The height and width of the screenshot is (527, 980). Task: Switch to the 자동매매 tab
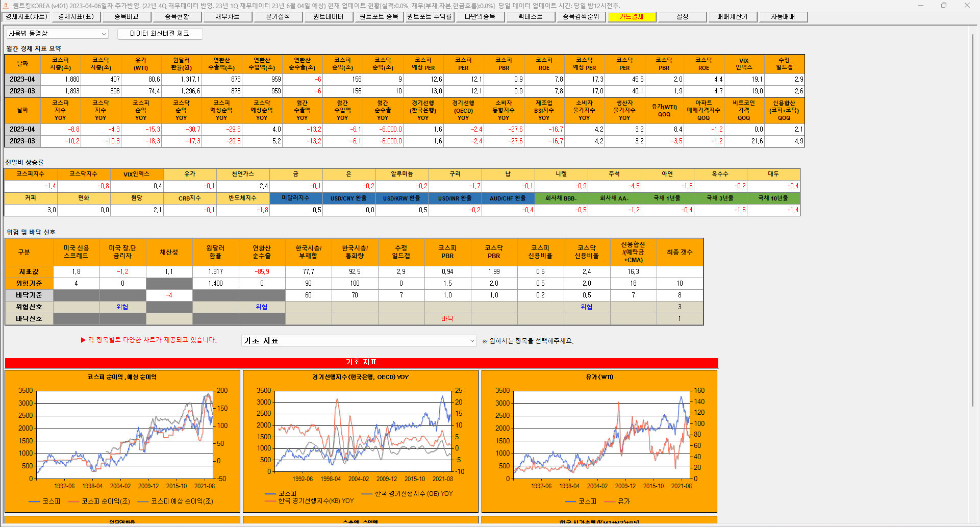(x=783, y=17)
